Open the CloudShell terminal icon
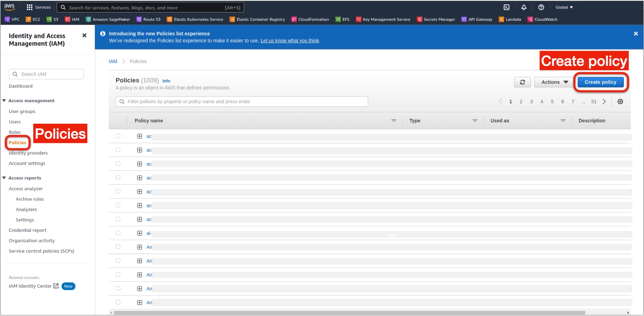Viewport: 644px width, 316px height. click(506, 7)
